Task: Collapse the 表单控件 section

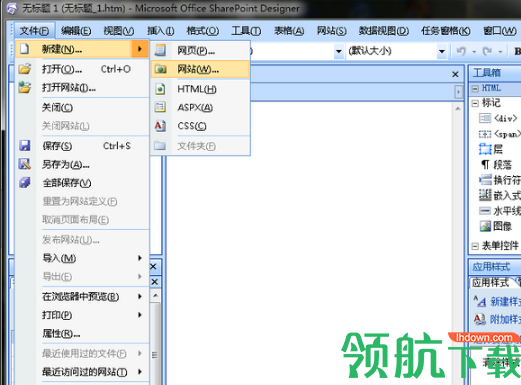Action: coord(475,246)
